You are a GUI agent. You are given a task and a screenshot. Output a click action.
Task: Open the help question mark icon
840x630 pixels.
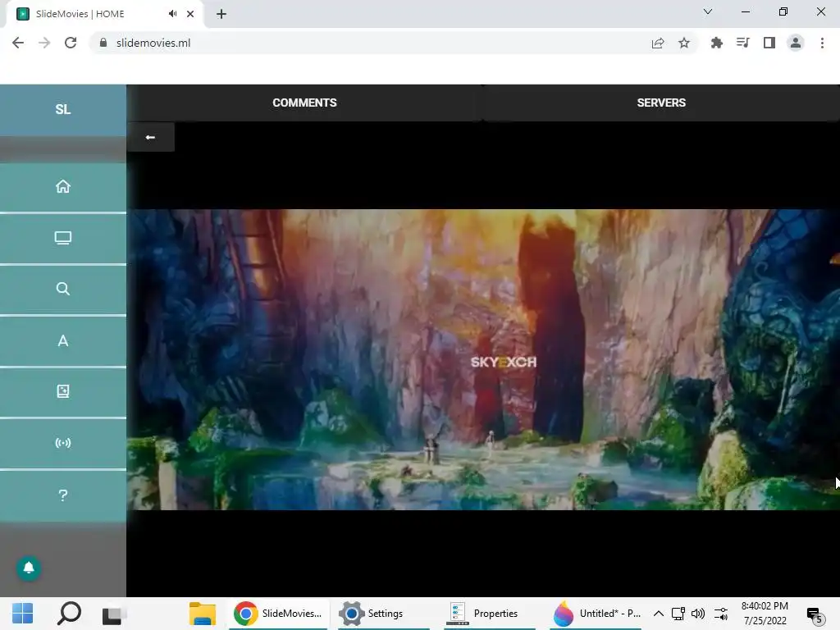point(62,495)
